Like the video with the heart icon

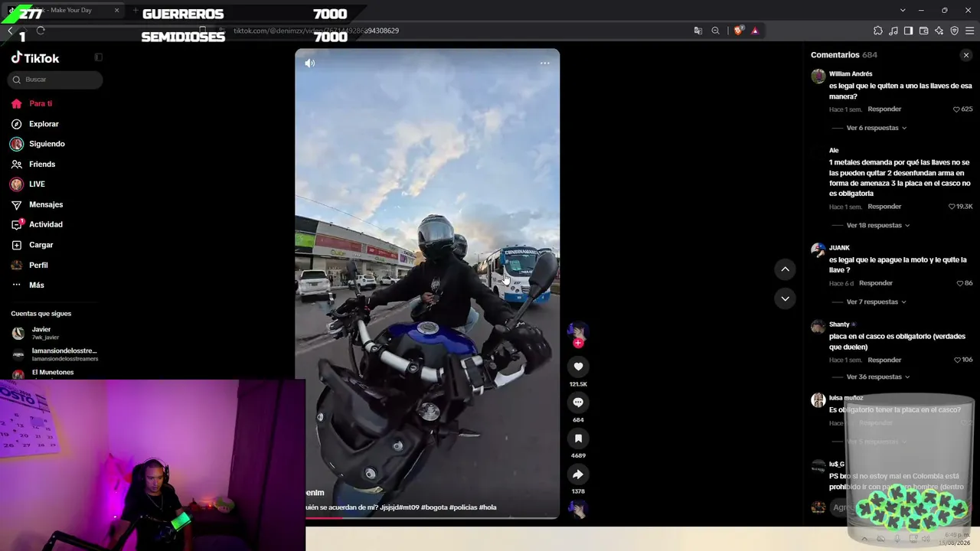point(578,367)
